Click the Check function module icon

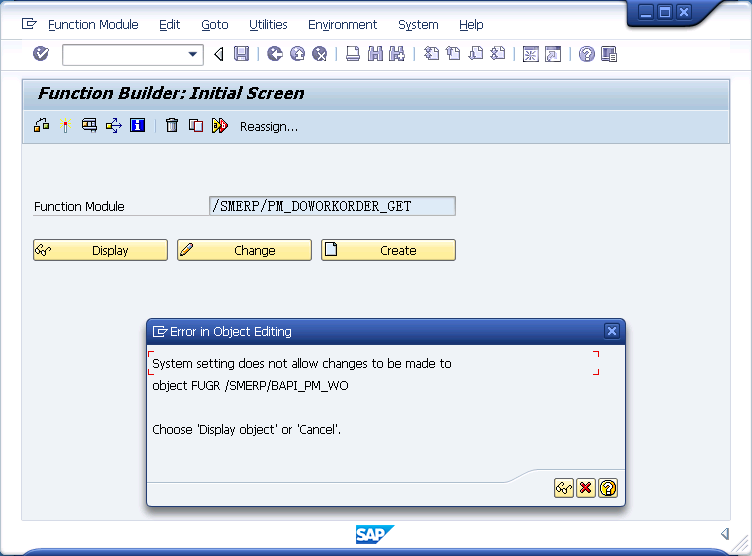42,126
